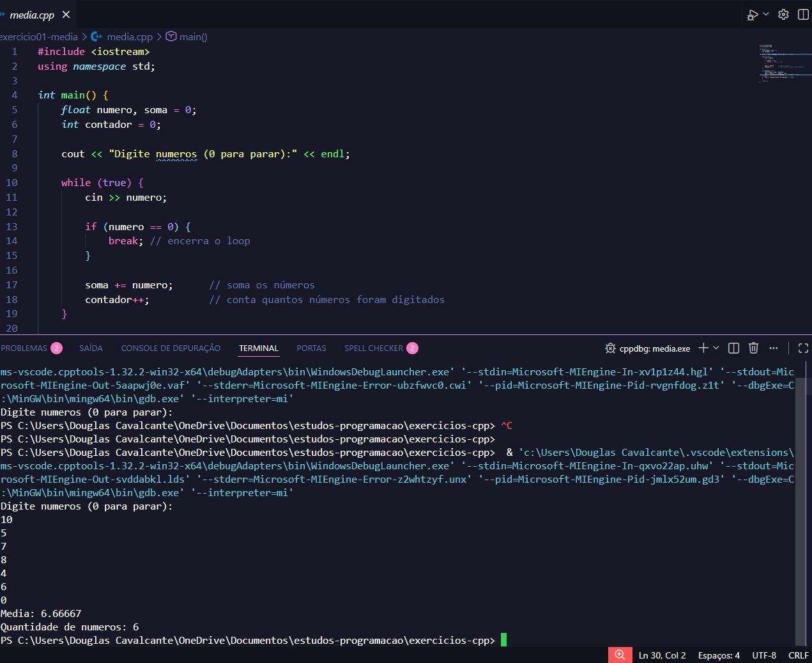812x663 pixels.
Task: Click the 'using namespace std;' line
Action: (96, 66)
